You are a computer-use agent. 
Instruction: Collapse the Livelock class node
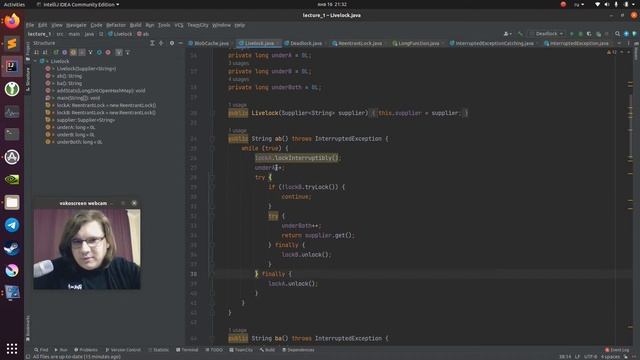pyautogui.click(x=36, y=61)
